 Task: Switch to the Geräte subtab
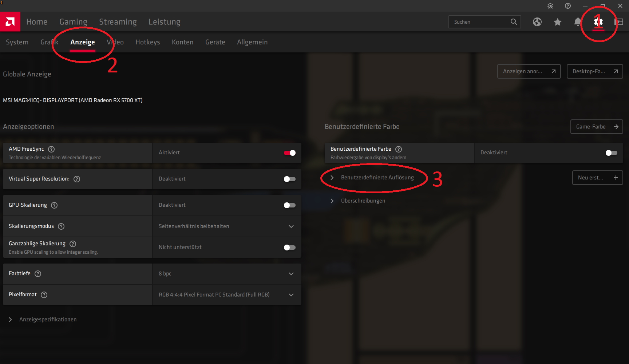(x=215, y=42)
